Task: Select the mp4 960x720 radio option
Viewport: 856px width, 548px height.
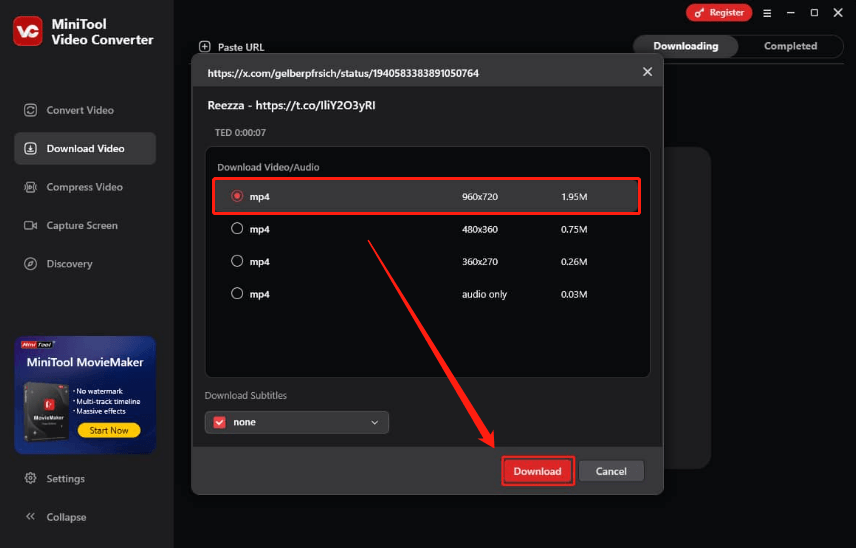Action: pos(237,196)
